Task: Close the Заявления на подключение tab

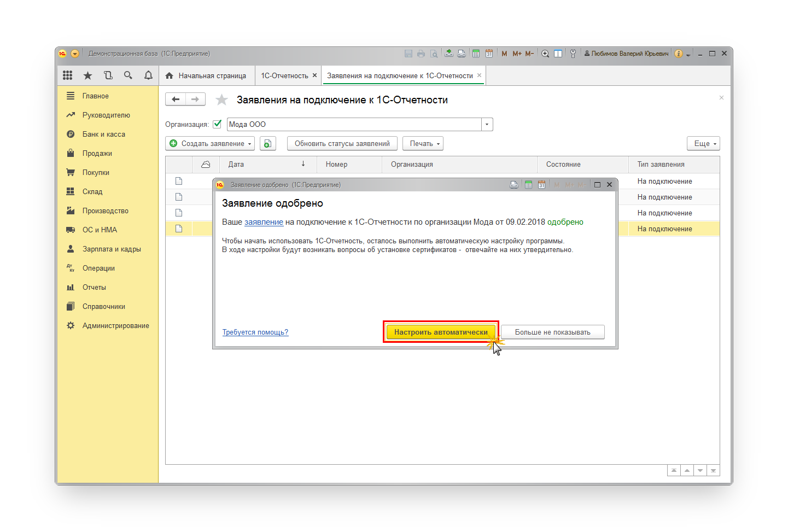Action: 479,75
